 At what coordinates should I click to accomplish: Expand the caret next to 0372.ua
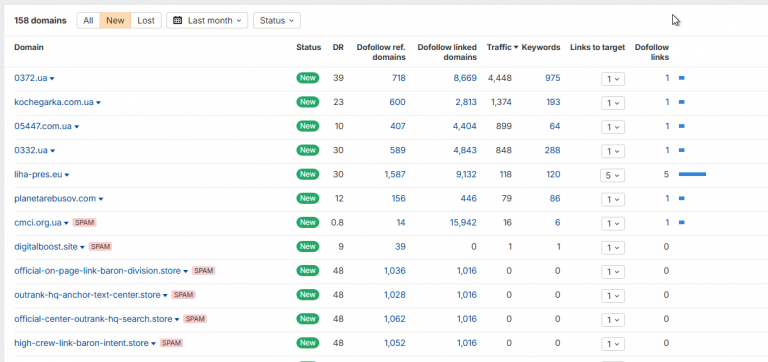coord(52,79)
